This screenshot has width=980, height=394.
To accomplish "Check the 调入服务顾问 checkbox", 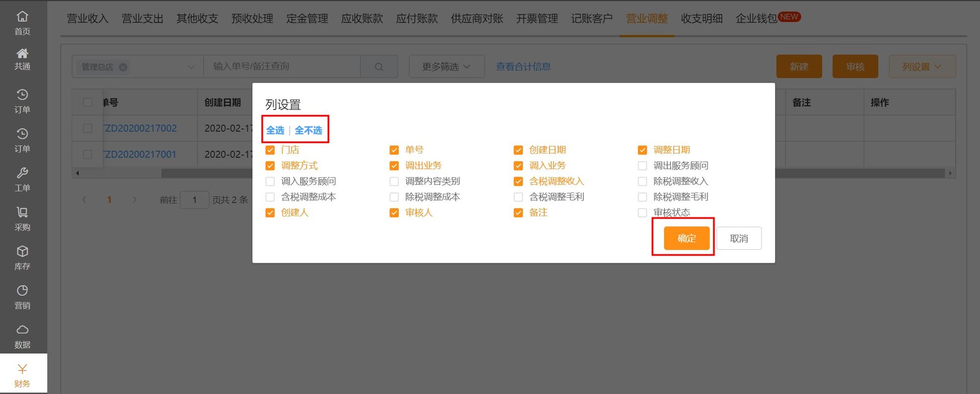I will pos(270,181).
